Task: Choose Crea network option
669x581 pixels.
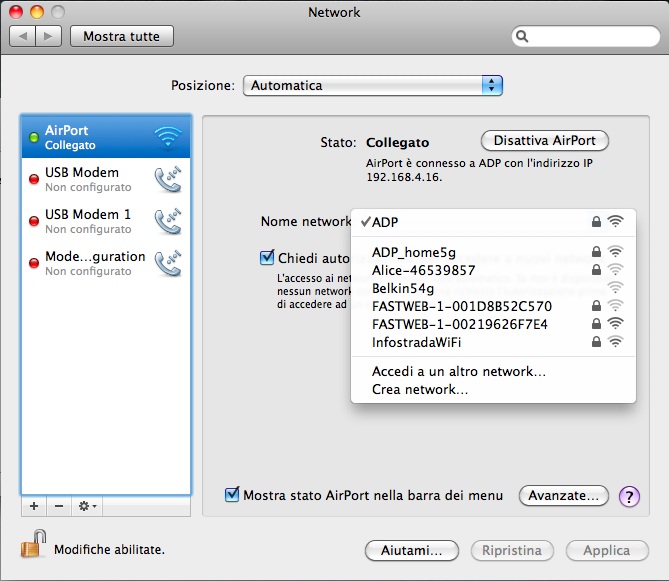Action: click(493, 389)
